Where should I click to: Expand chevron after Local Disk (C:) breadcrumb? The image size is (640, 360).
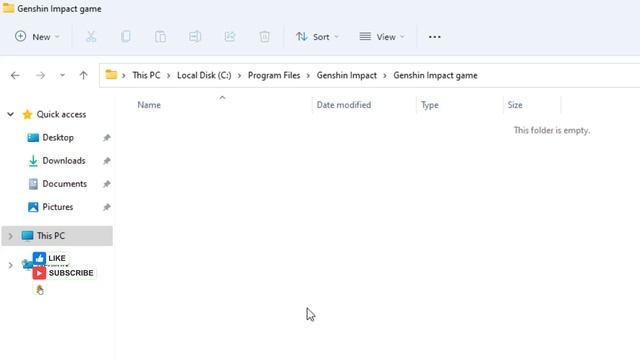[240, 76]
